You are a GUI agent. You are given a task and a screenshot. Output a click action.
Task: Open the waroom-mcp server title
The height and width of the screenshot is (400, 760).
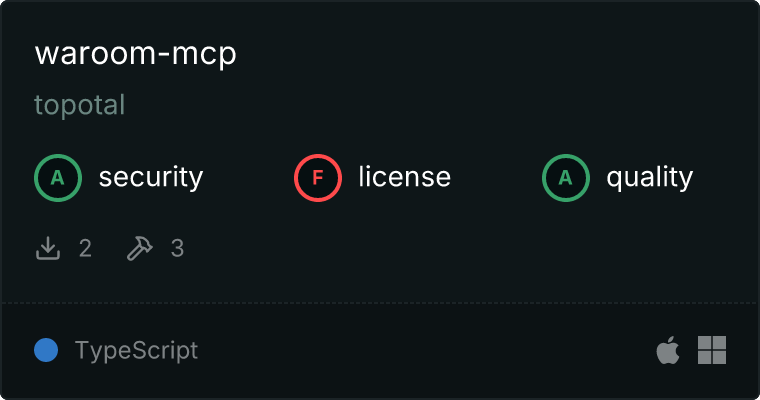point(136,54)
